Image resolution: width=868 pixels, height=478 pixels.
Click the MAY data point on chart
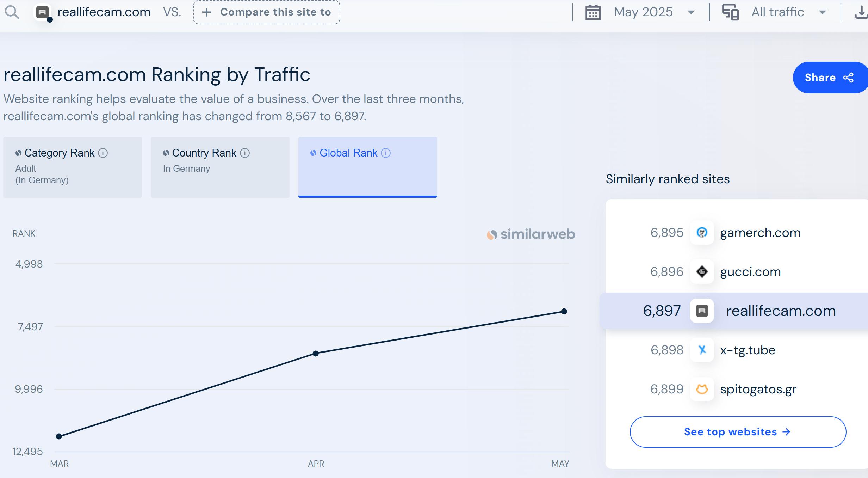click(x=564, y=311)
